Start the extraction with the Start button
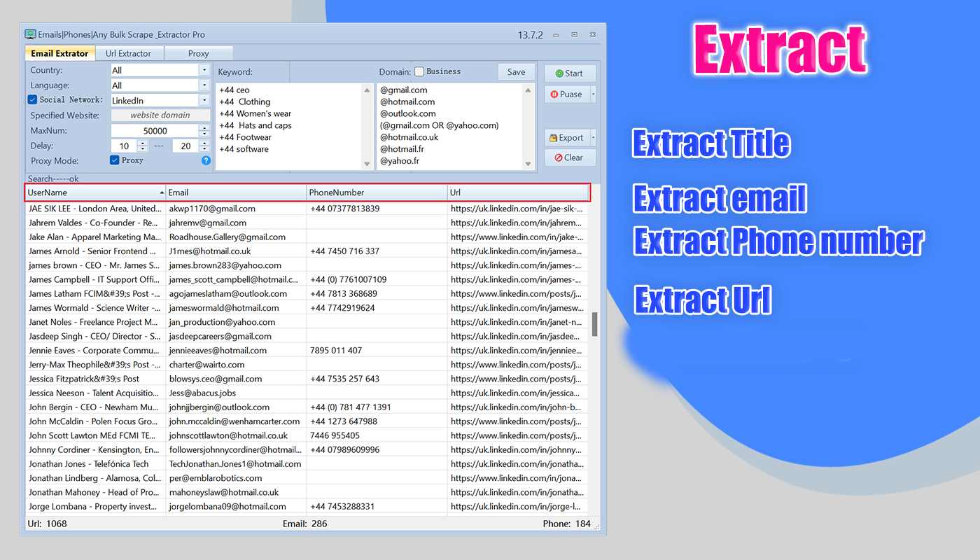This screenshot has width=980, height=560. pos(570,73)
